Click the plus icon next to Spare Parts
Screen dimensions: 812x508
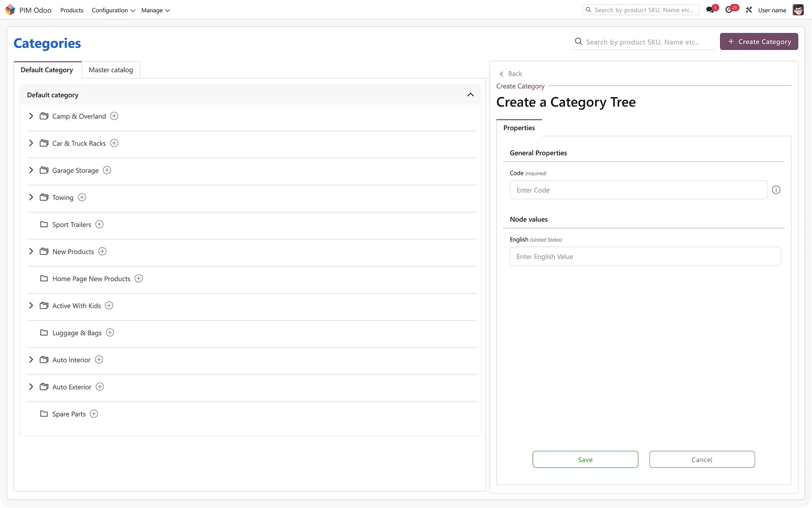[94, 414]
